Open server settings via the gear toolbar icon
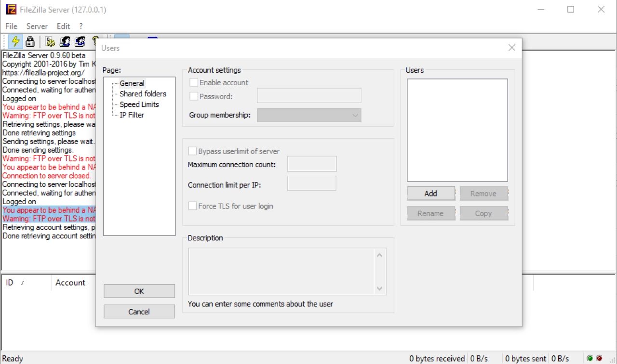 (50, 41)
